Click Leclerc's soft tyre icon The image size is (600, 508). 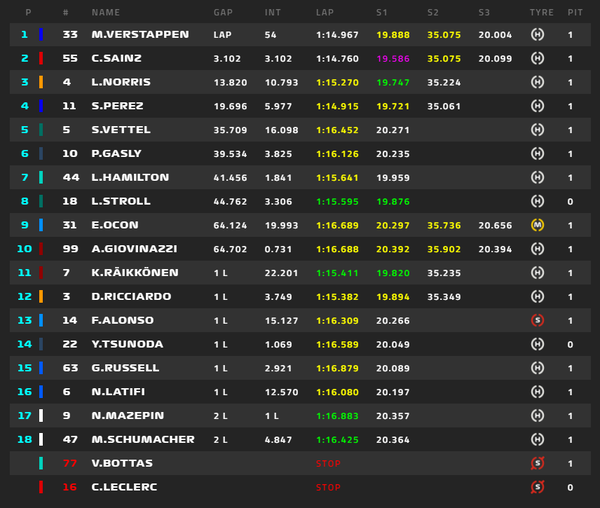coord(537,487)
